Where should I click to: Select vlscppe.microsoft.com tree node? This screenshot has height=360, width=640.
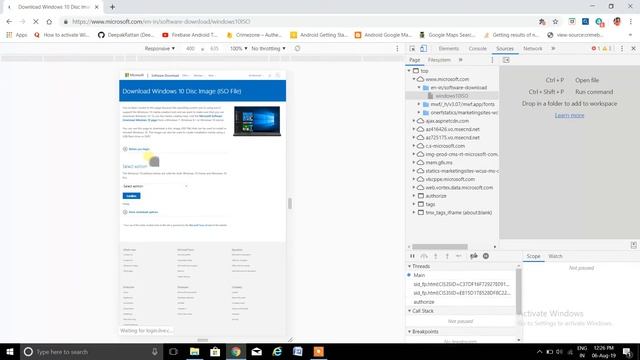[x=450, y=180]
